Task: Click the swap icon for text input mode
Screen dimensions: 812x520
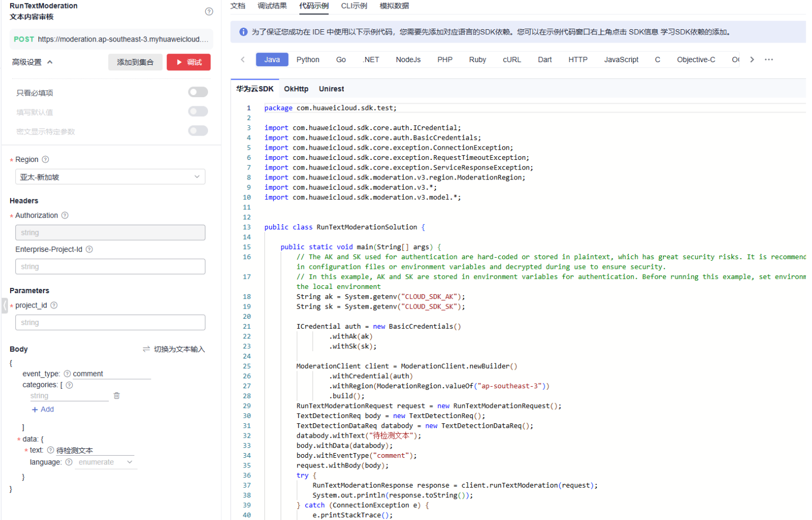Action: pyautogui.click(x=146, y=349)
